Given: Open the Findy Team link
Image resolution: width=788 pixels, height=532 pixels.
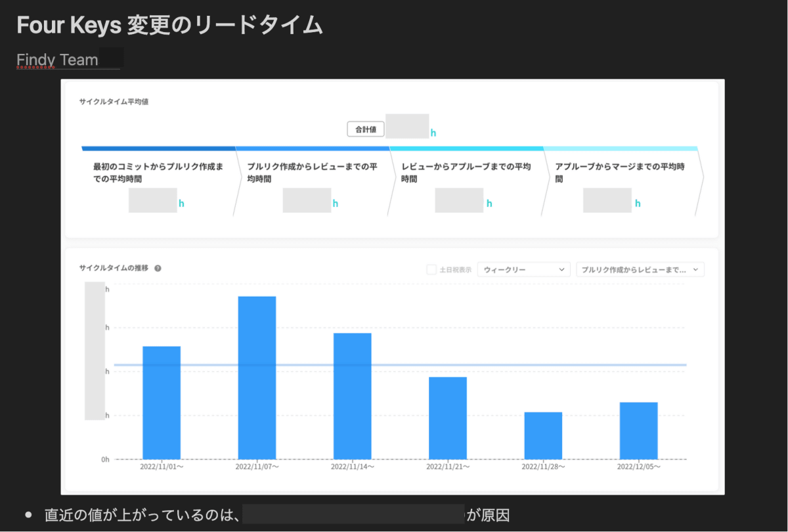Looking at the screenshot, I should 57,60.
